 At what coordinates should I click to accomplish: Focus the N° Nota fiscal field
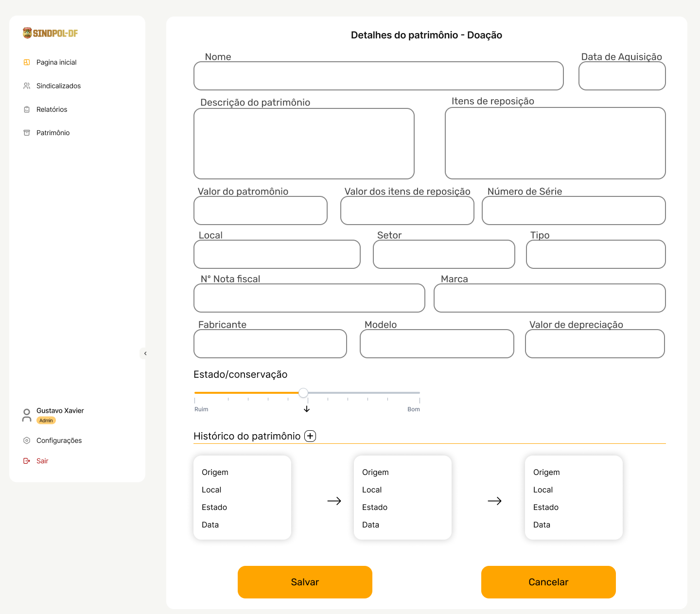(x=309, y=298)
